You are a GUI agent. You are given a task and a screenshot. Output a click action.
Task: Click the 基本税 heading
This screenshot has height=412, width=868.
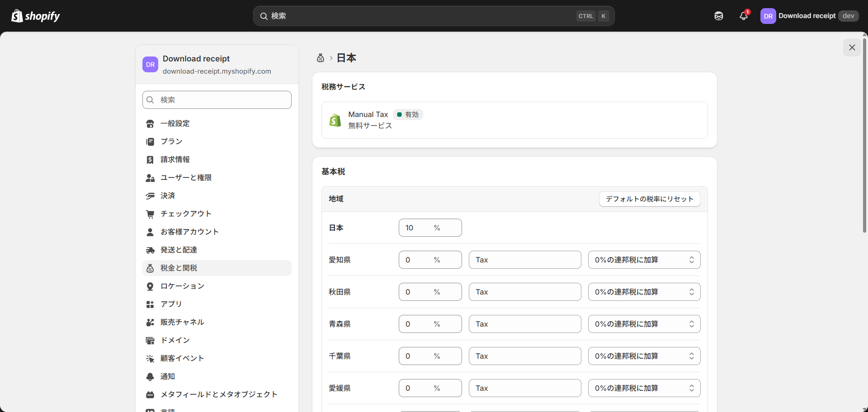tap(333, 172)
